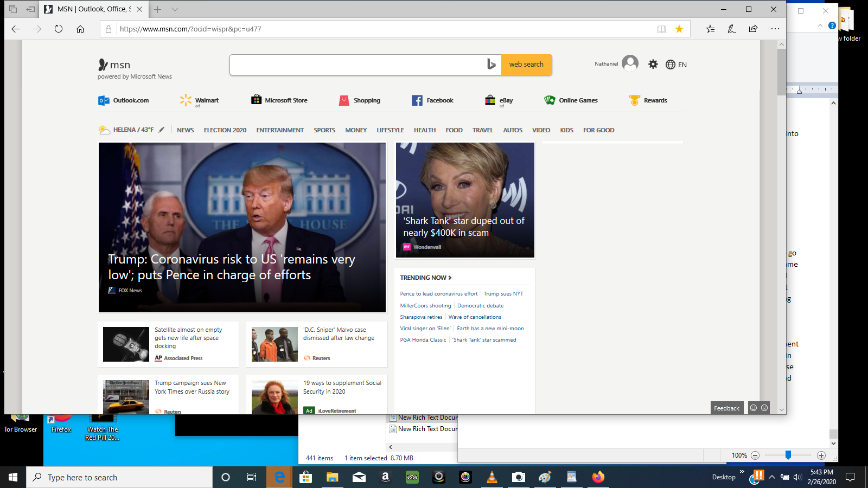
Task: Adjust the WordPad zoom slider handle
Action: (x=788, y=455)
